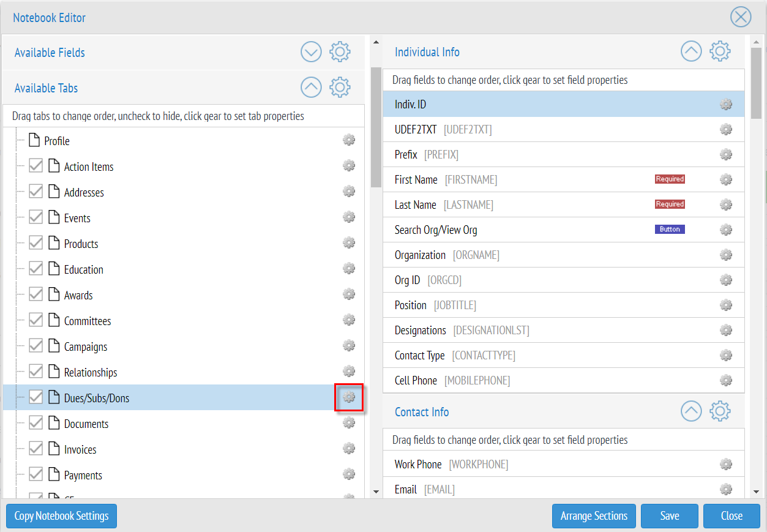Uncheck the Action Items tab checkbox
Image resolution: width=767 pixels, height=532 pixels.
pyautogui.click(x=36, y=166)
